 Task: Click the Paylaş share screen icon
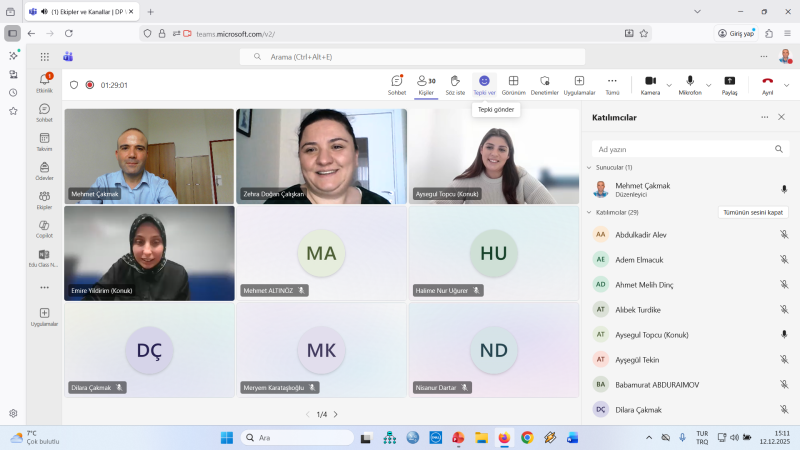(x=730, y=84)
